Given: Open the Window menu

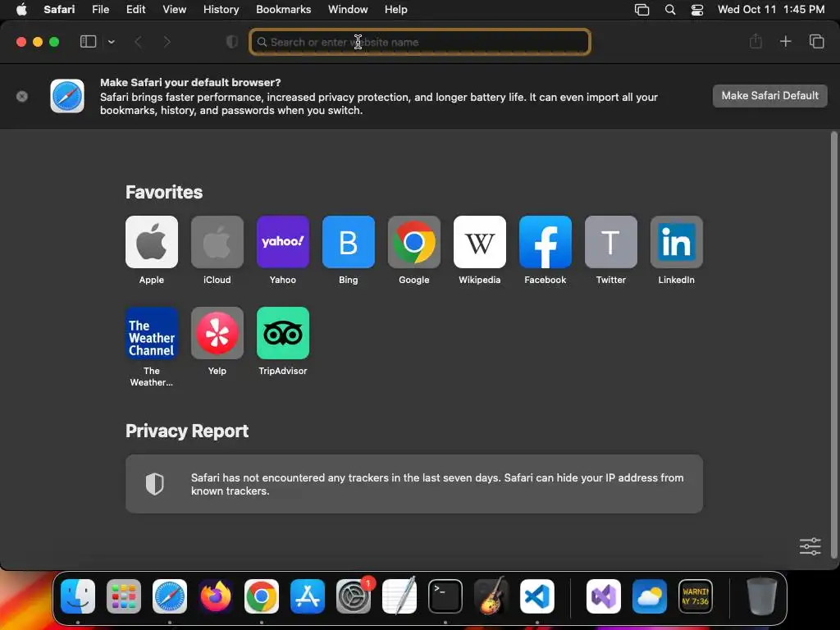Looking at the screenshot, I should click(x=348, y=10).
